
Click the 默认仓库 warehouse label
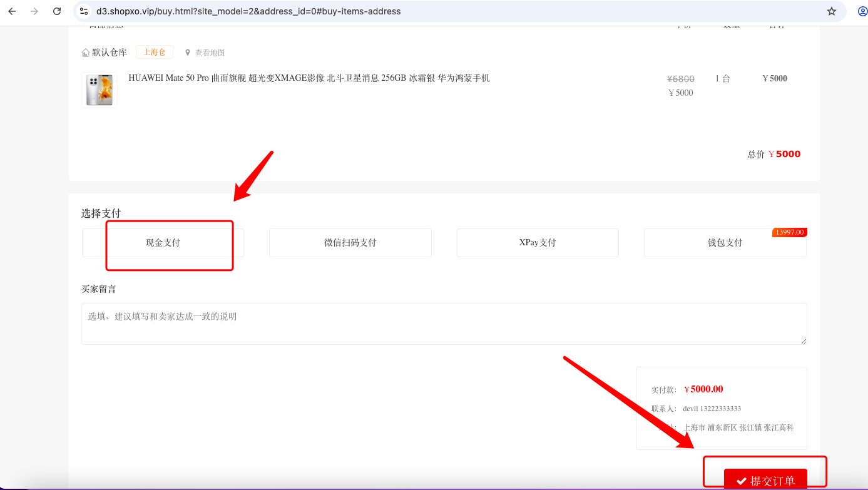pyautogui.click(x=110, y=53)
